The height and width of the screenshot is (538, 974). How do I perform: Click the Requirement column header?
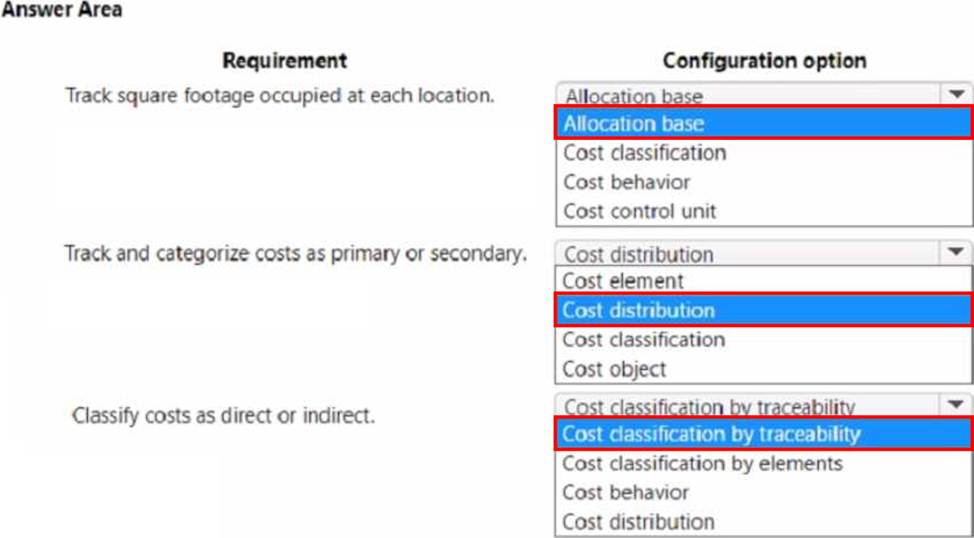(285, 61)
